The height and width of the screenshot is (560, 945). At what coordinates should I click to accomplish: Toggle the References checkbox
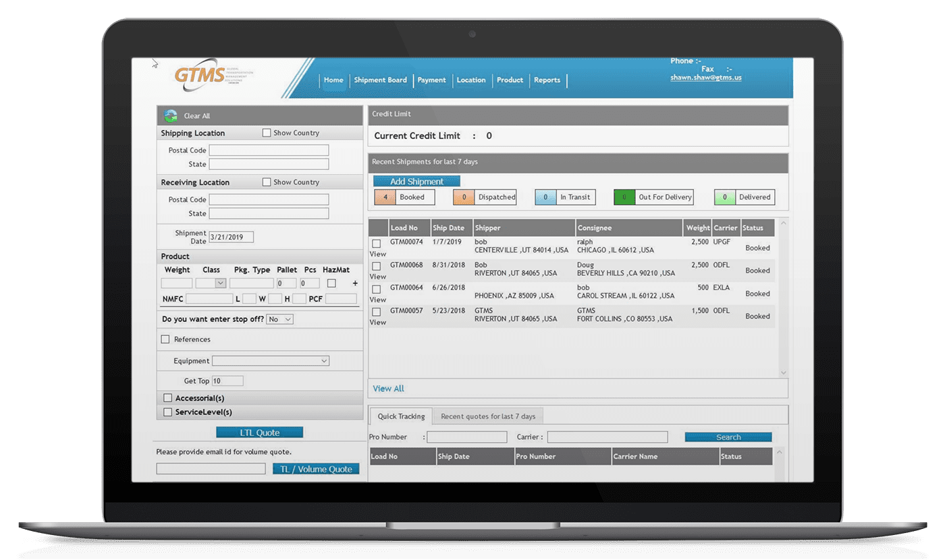(x=165, y=339)
